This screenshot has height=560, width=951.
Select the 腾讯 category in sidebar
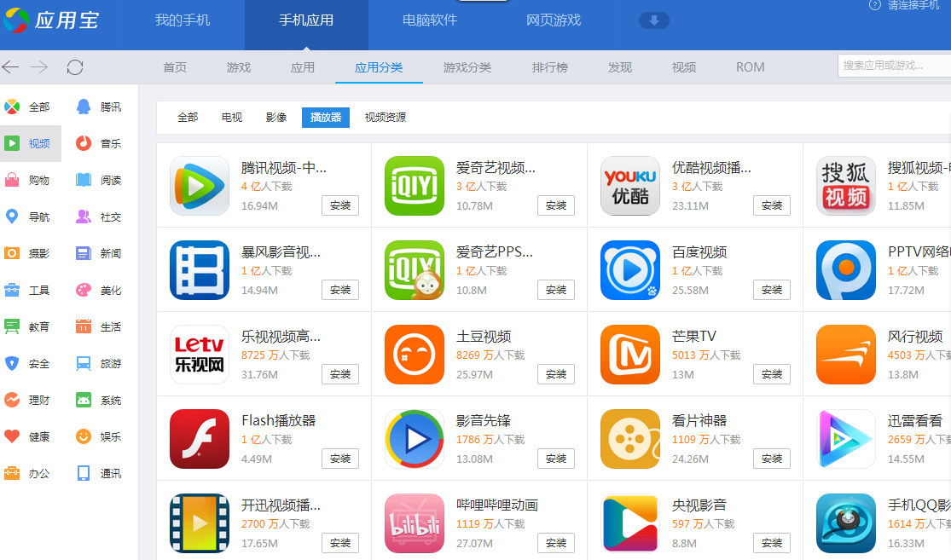(x=98, y=107)
